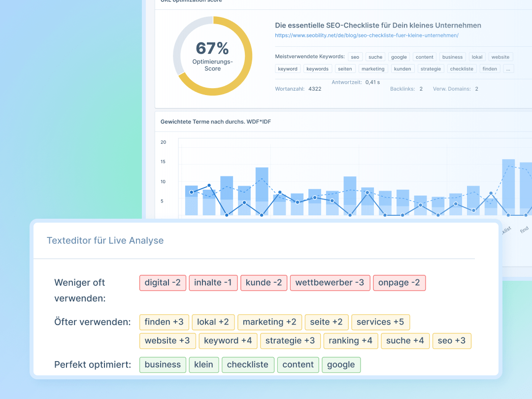Viewport: 532px width, 399px height.
Task: Select the red 'inhalte -1' tag
Action: pyautogui.click(x=213, y=283)
